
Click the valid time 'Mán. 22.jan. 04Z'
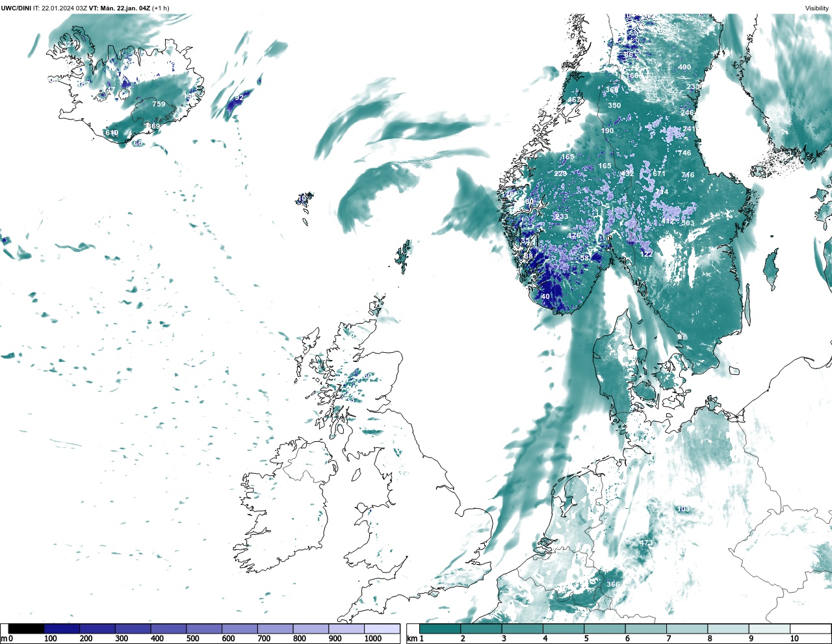tap(125, 8)
